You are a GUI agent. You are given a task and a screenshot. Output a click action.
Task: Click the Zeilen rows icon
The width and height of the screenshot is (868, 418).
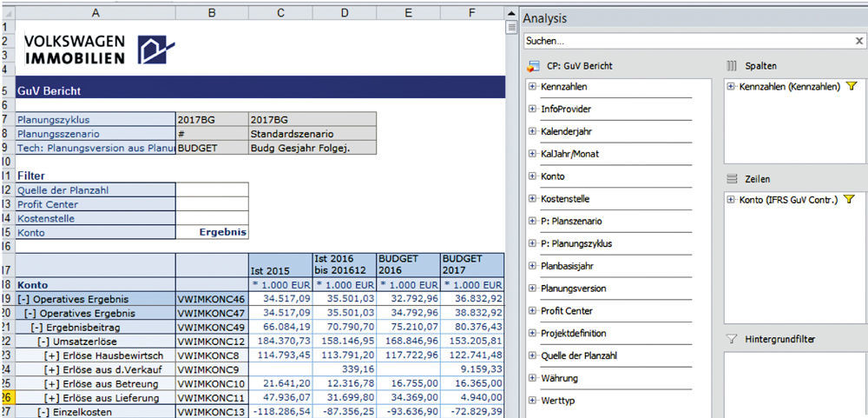pyautogui.click(x=731, y=179)
